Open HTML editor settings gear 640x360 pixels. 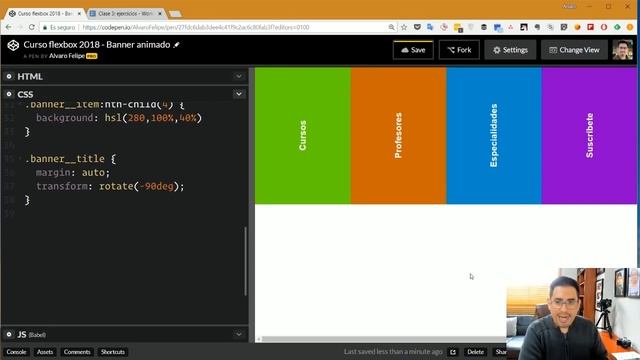click(x=9, y=76)
